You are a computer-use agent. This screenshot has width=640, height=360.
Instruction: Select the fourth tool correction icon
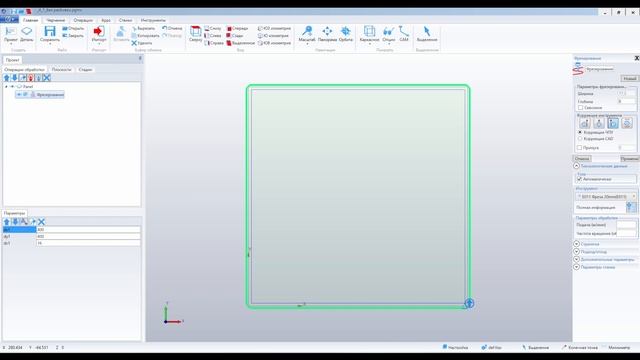point(627,123)
